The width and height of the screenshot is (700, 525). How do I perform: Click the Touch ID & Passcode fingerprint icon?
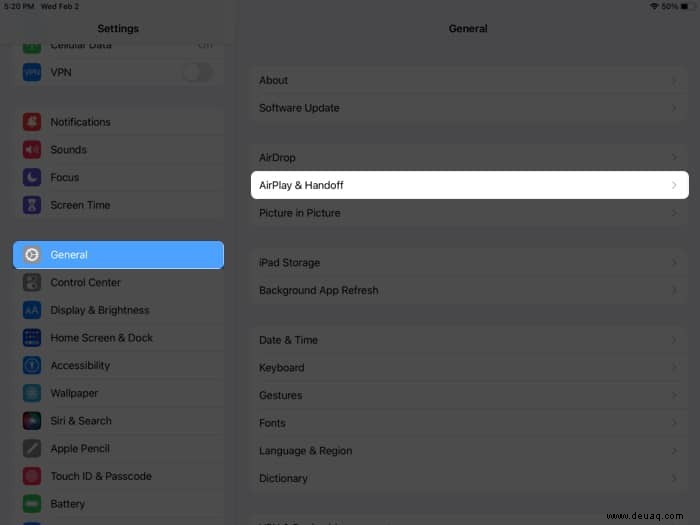point(32,476)
